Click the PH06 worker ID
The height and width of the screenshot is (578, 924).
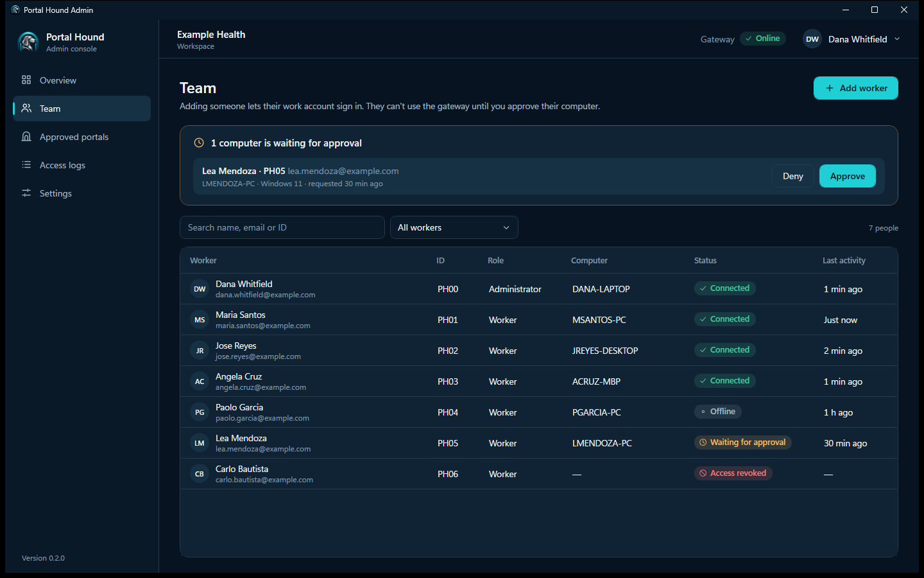tap(448, 474)
